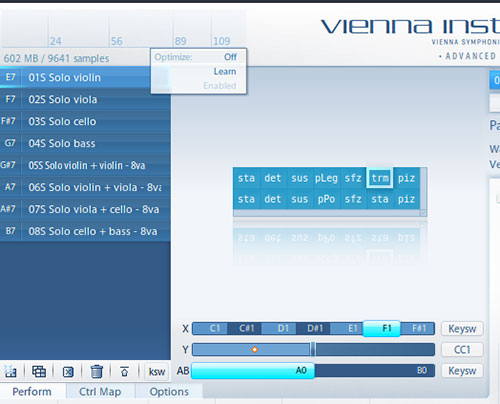Click the orange Y-axis position marker
500x404 pixels.
[x=255, y=349]
